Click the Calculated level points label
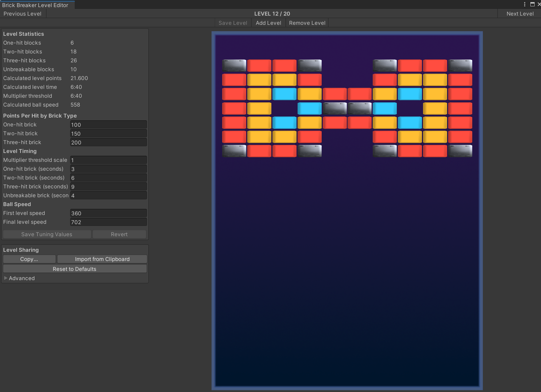Image resolution: width=541 pixels, height=392 pixels. [x=32, y=78]
